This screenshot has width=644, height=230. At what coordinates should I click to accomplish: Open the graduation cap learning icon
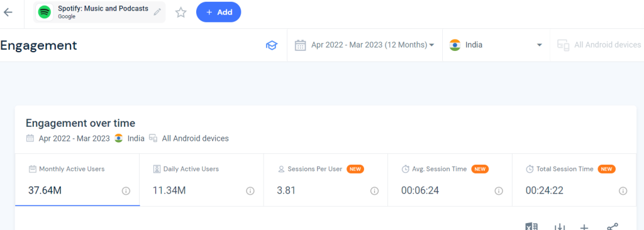coord(272,45)
